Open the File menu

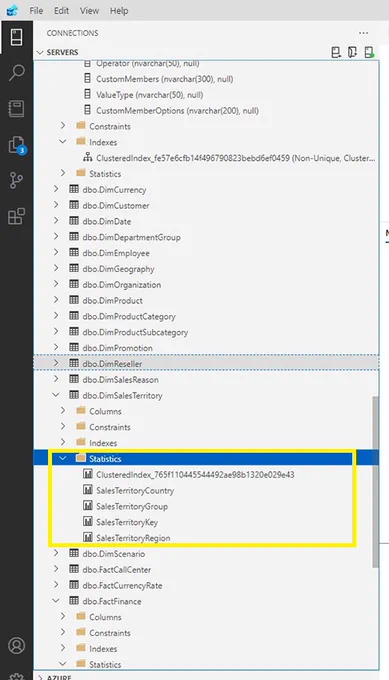click(x=36, y=10)
